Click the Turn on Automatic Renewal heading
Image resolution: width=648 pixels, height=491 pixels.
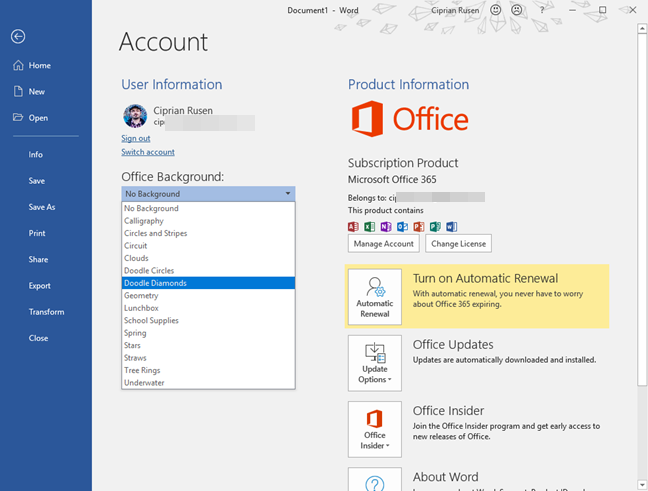(485, 278)
